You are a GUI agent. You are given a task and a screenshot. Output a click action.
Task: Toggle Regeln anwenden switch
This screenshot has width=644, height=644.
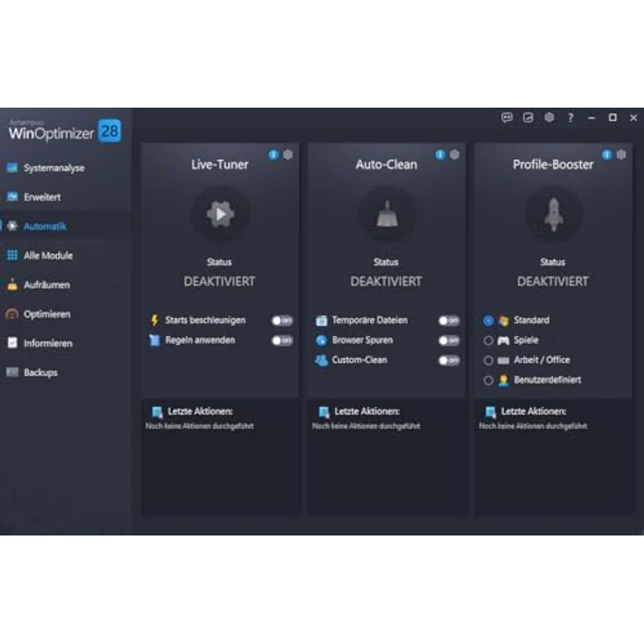point(282,340)
